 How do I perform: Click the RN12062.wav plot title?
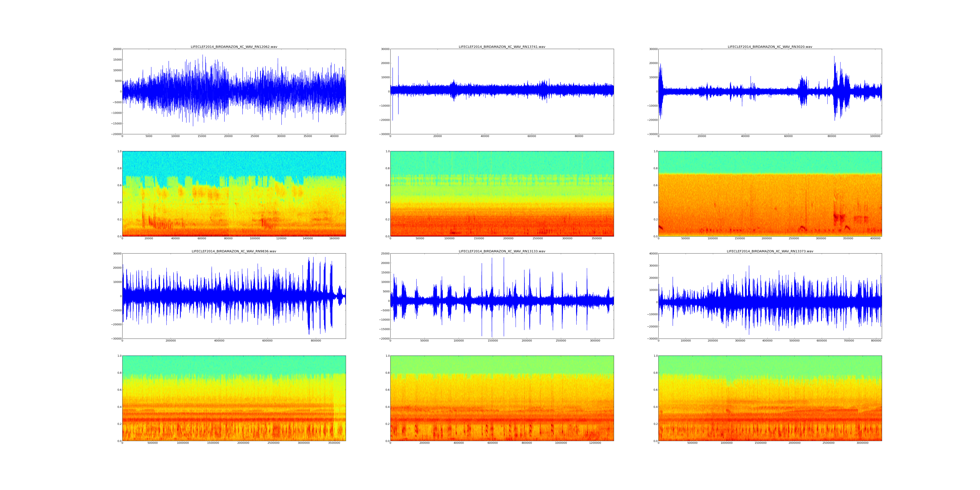[234, 47]
